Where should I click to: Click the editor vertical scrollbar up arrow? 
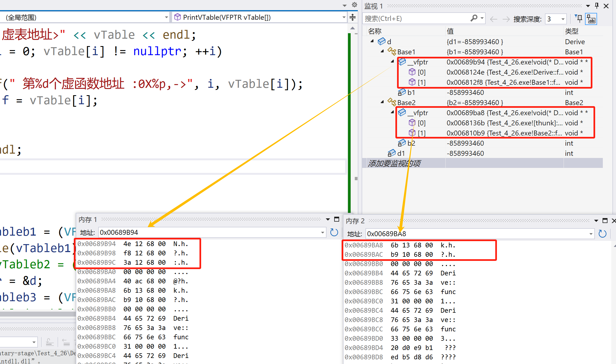pos(353,28)
